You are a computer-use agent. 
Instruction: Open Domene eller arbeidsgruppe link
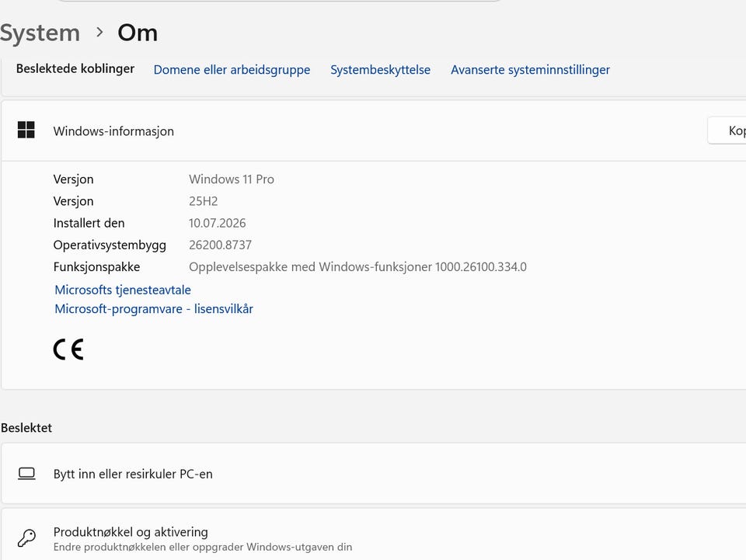point(232,70)
